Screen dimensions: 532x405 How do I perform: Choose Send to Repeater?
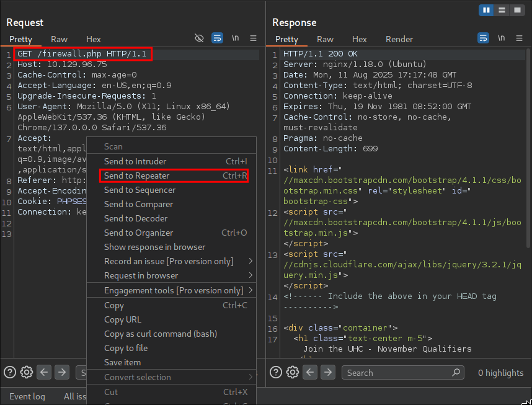pyautogui.click(x=171, y=176)
